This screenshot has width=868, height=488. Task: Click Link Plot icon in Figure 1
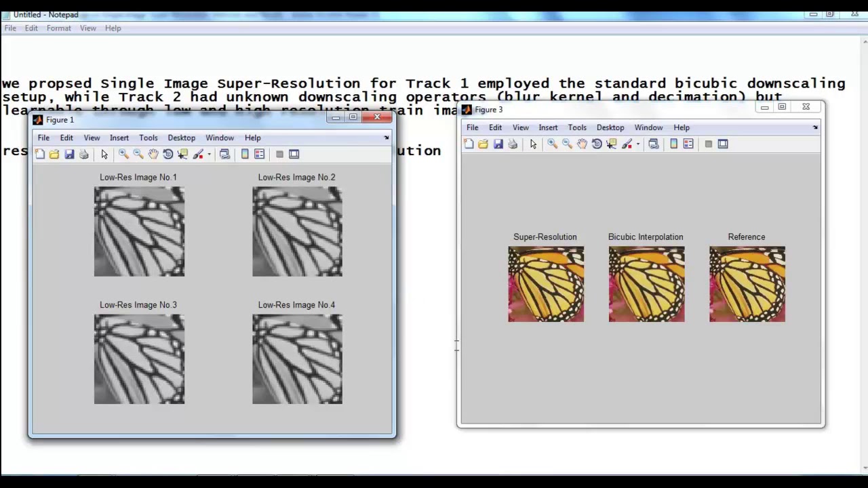pos(225,155)
